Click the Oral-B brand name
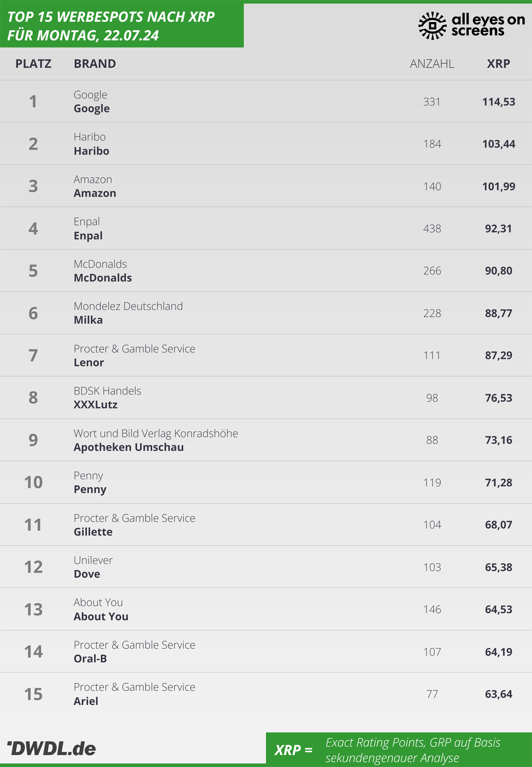 (x=90, y=659)
